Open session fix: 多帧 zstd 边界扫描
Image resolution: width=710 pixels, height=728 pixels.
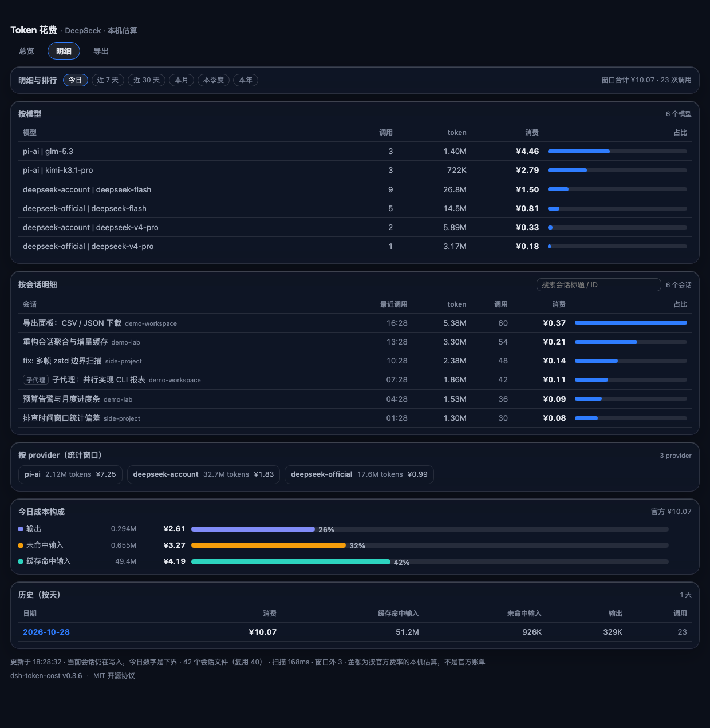pyautogui.click(x=355, y=361)
